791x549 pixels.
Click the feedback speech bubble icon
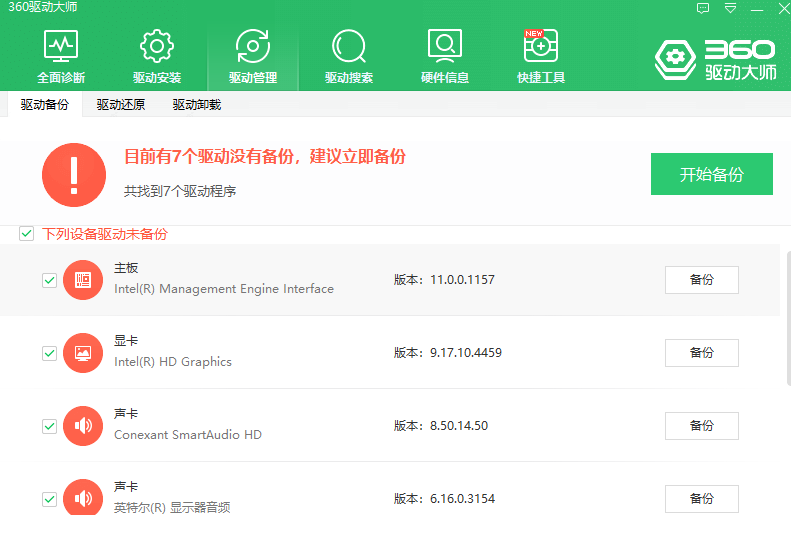(703, 8)
